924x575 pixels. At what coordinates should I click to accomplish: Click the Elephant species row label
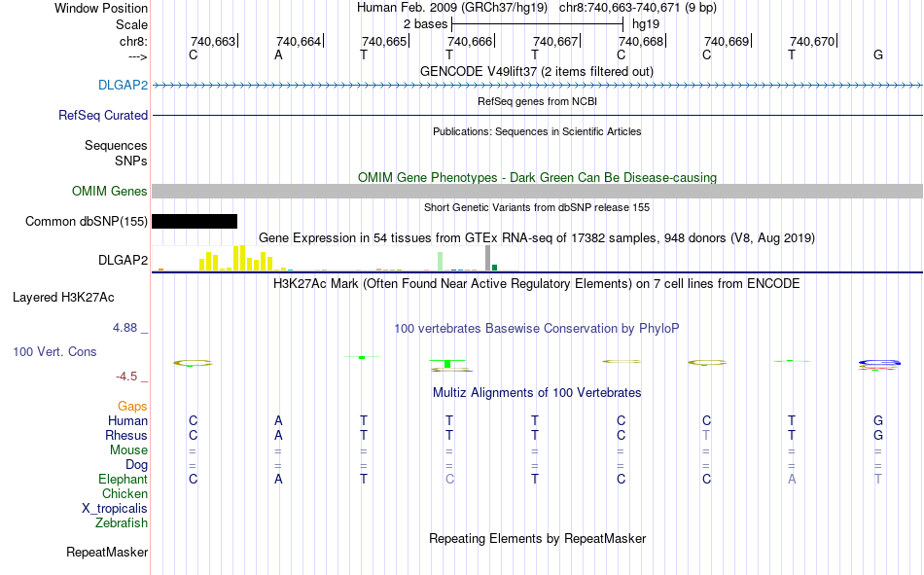pyautogui.click(x=123, y=479)
